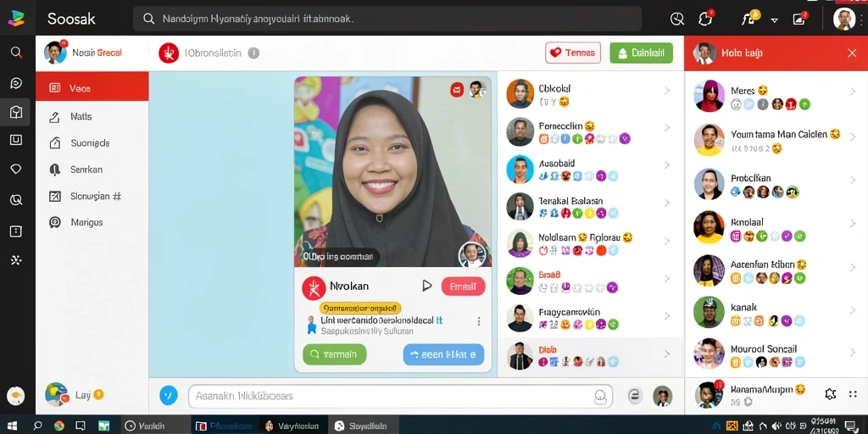Click the emoji icon in message field
The width and height of the screenshot is (868, 434).
coord(600,397)
